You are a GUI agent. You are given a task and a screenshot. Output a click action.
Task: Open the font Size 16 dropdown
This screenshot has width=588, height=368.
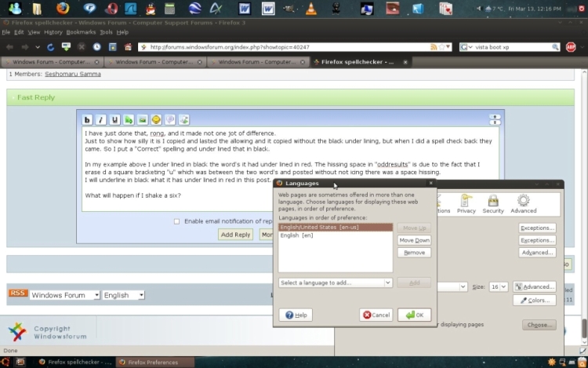(499, 286)
